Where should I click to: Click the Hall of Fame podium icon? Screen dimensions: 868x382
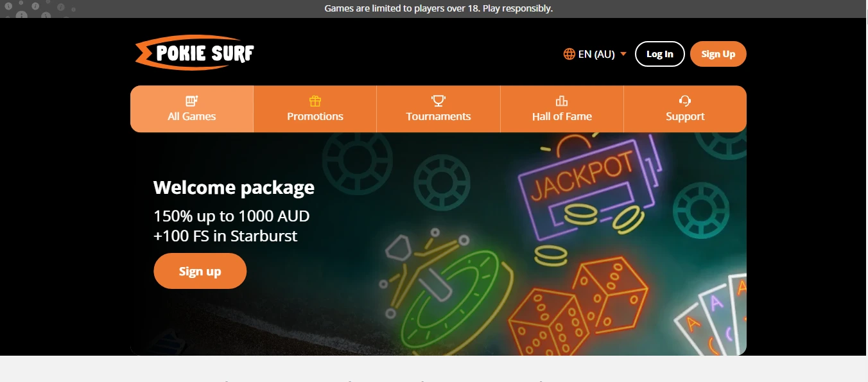562,101
